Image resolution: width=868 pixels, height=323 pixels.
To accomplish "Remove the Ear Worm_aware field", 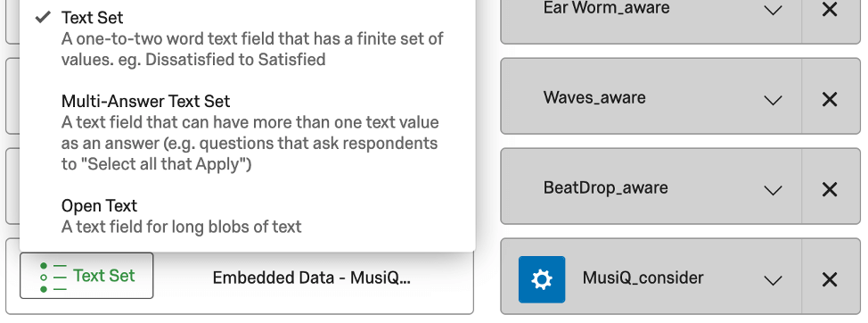I will [830, 10].
